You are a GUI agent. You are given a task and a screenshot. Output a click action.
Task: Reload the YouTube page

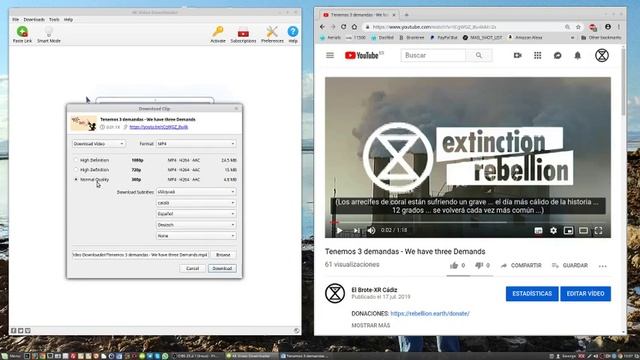click(x=344, y=27)
